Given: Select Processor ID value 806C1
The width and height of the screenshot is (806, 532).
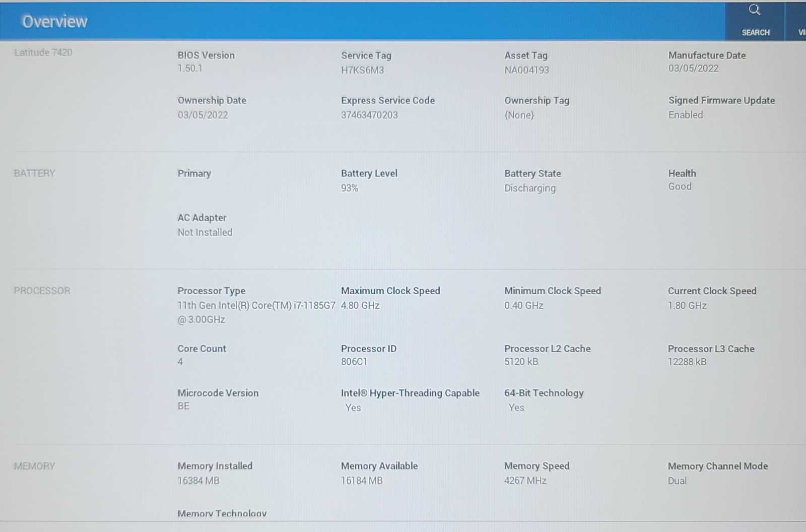Looking at the screenshot, I should [354, 362].
